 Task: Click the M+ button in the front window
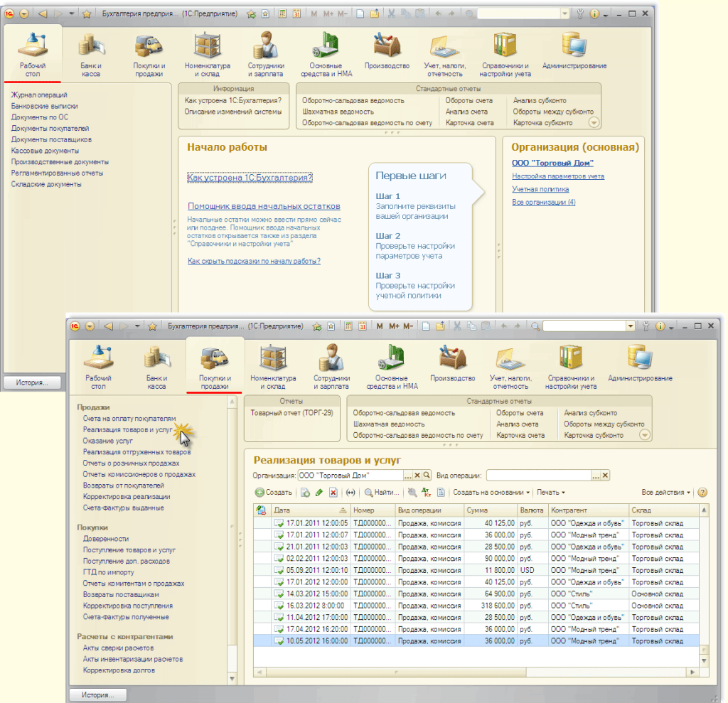[x=394, y=326]
